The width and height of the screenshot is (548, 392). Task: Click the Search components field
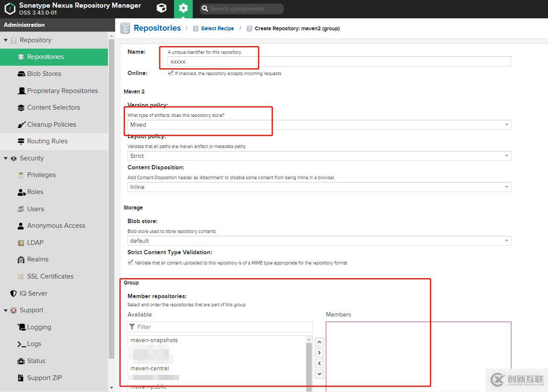pos(242,9)
